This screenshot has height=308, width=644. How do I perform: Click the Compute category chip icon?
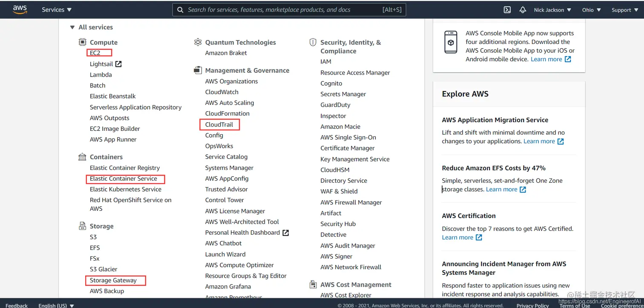pos(82,42)
